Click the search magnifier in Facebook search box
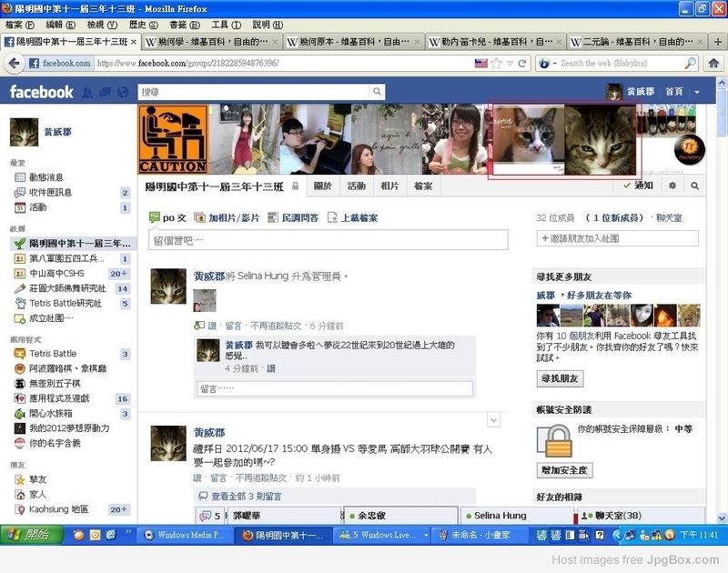This screenshot has height=573, width=728. pyautogui.click(x=377, y=92)
